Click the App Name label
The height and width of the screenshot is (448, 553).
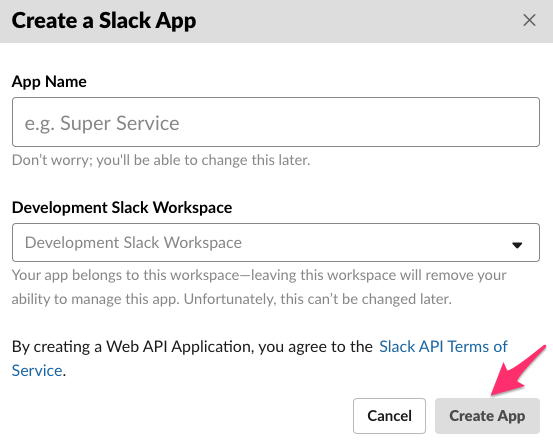[x=49, y=82]
